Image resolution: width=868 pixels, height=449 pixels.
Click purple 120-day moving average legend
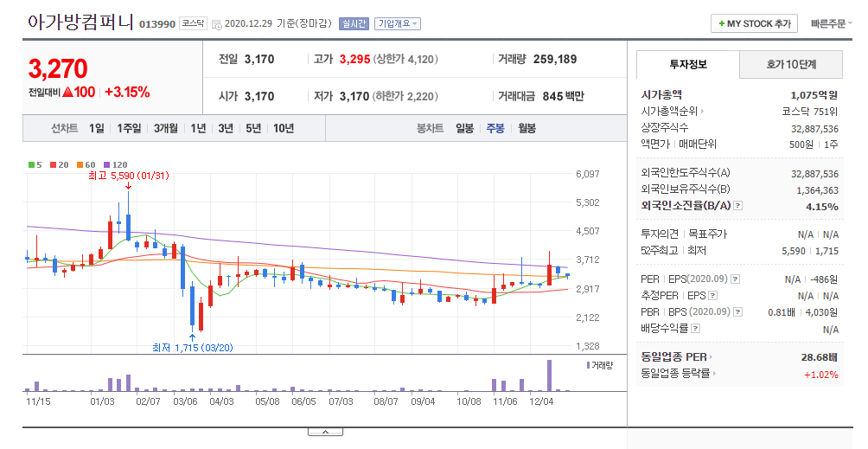click(x=115, y=165)
